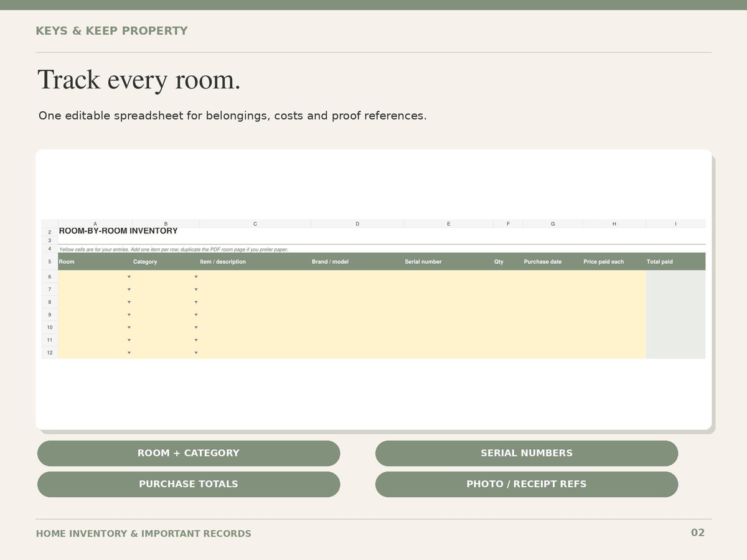
Task: Click the ROOM-BY-ROOM INVENTORY sheet title
Action: [x=118, y=231]
